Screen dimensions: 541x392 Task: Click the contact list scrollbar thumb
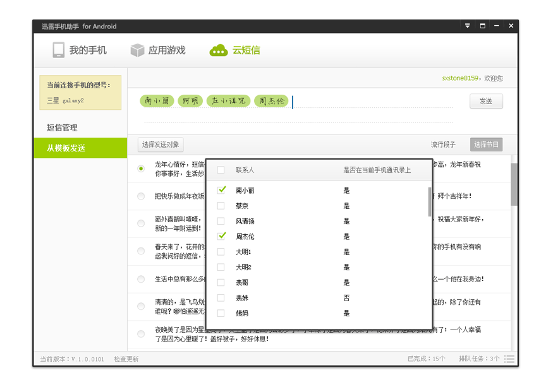point(430,201)
